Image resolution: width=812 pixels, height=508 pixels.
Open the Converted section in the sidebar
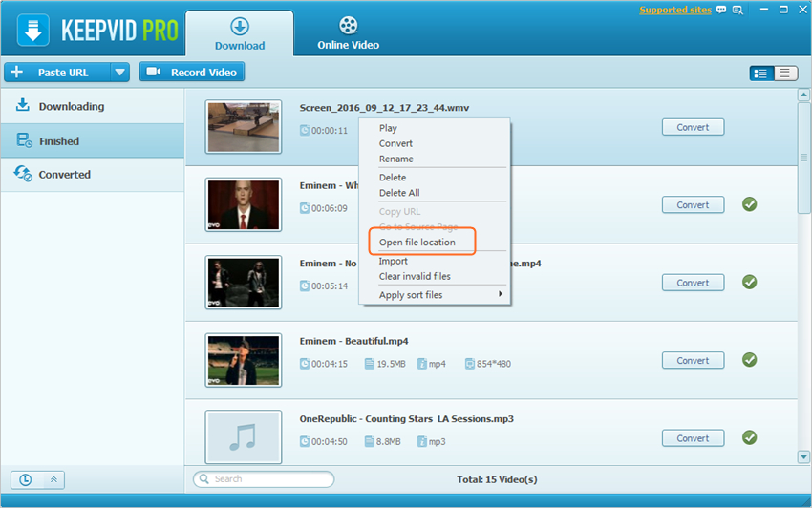tap(64, 175)
